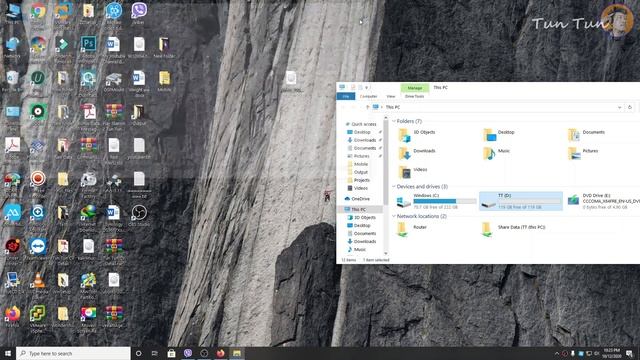Viewport: 640px width, 360px height.
Task: Select Quick access in navigation pane
Action: pos(361,124)
